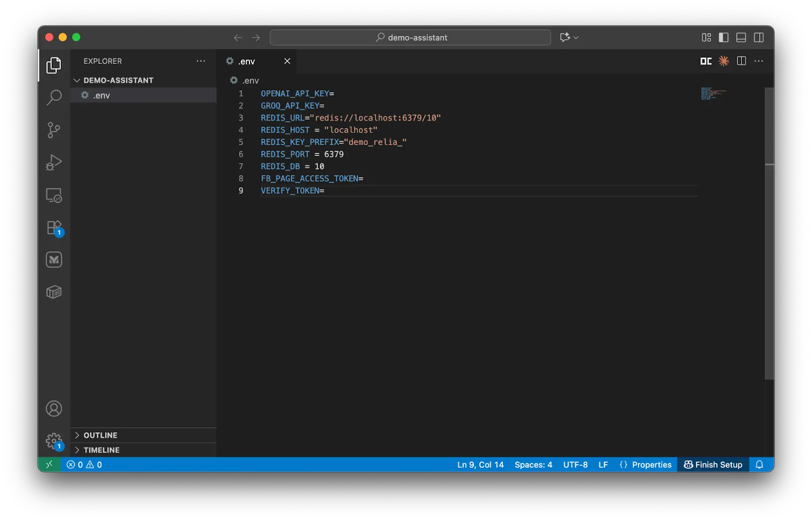This screenshot has width=812, height=522.
Task: Open the Remote Explorer sidebar icon
Action: (53, 195)
